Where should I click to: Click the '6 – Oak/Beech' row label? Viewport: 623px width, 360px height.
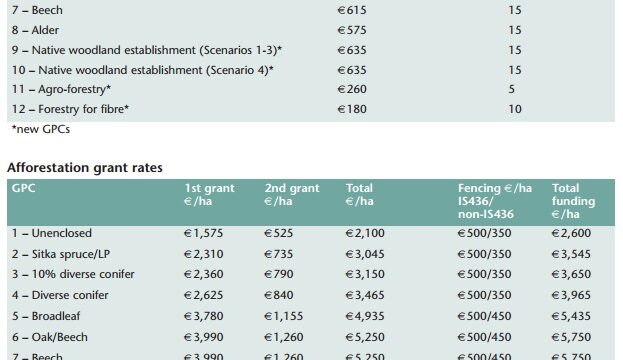[x=50, y=337]
